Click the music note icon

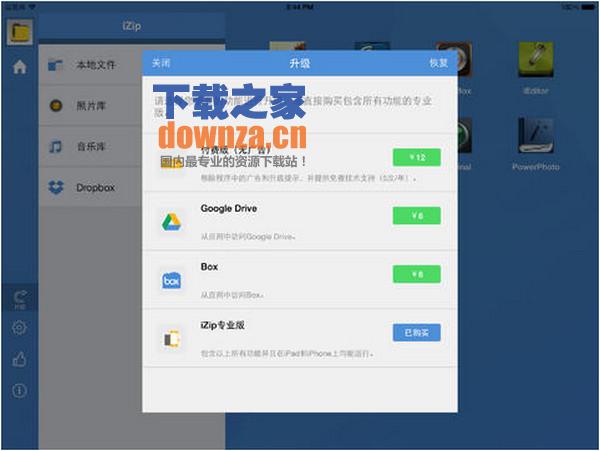click(55, 147)
